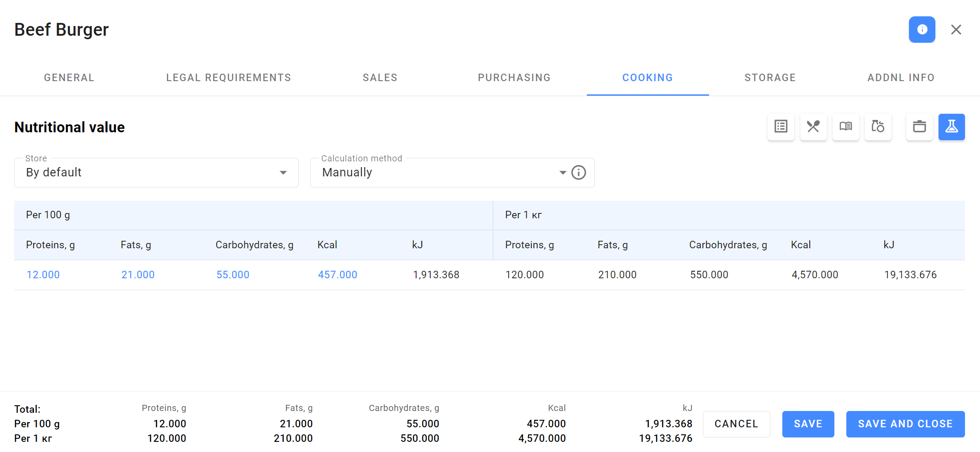
Task: Click the per-kg kJ value 19,133.676 in table
Action: coord(910,275)
